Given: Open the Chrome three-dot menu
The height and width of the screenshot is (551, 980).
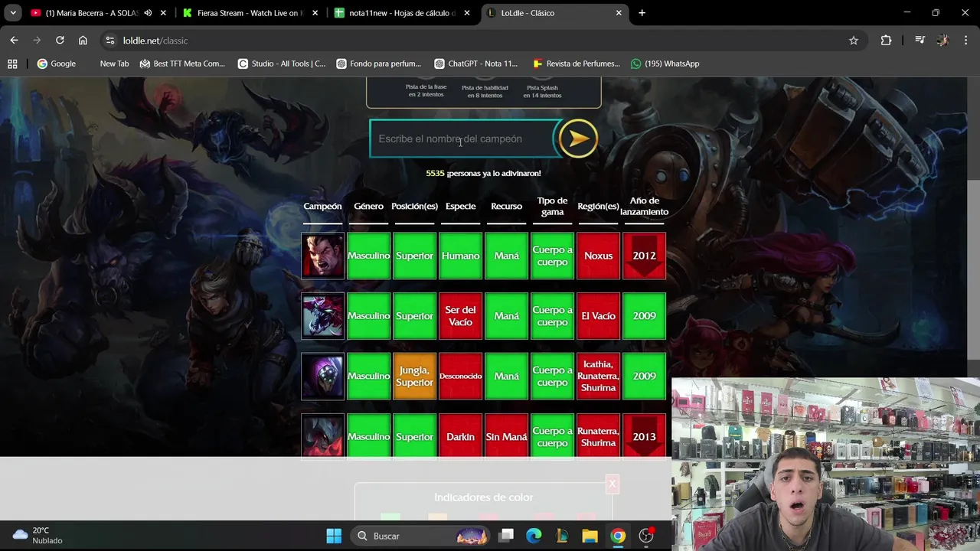Looking at the screenshot, I should 965,41.
